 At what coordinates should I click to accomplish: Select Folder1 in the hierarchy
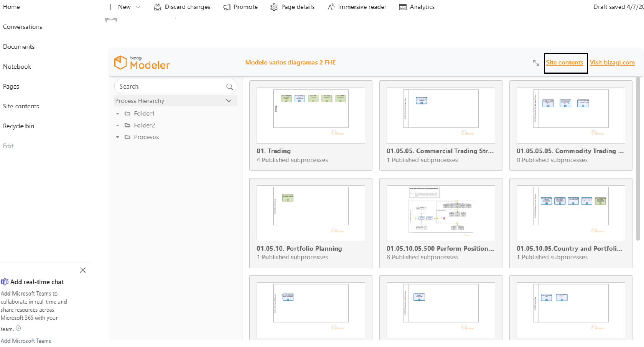(x=144, y=114)
